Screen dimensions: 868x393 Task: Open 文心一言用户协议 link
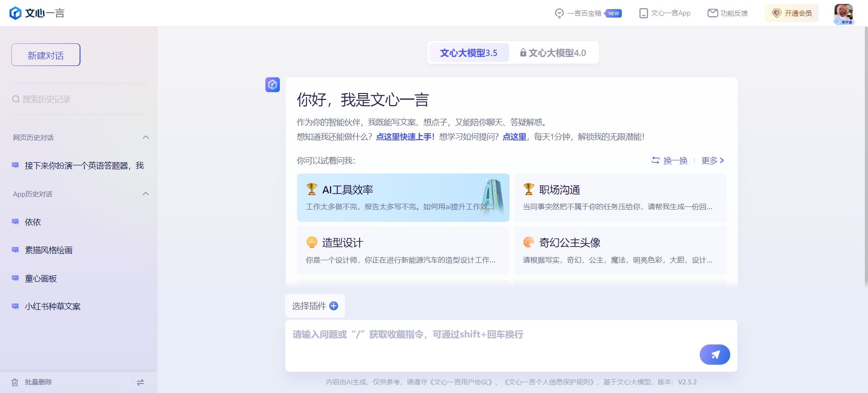(x=461, y=382)
